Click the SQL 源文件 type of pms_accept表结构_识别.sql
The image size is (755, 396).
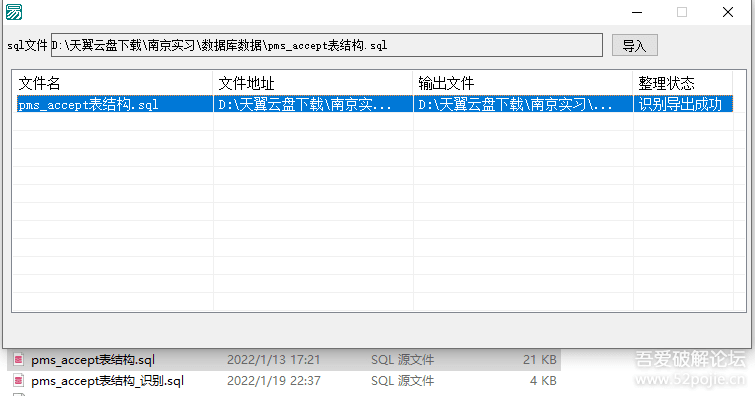coord(403,381)
